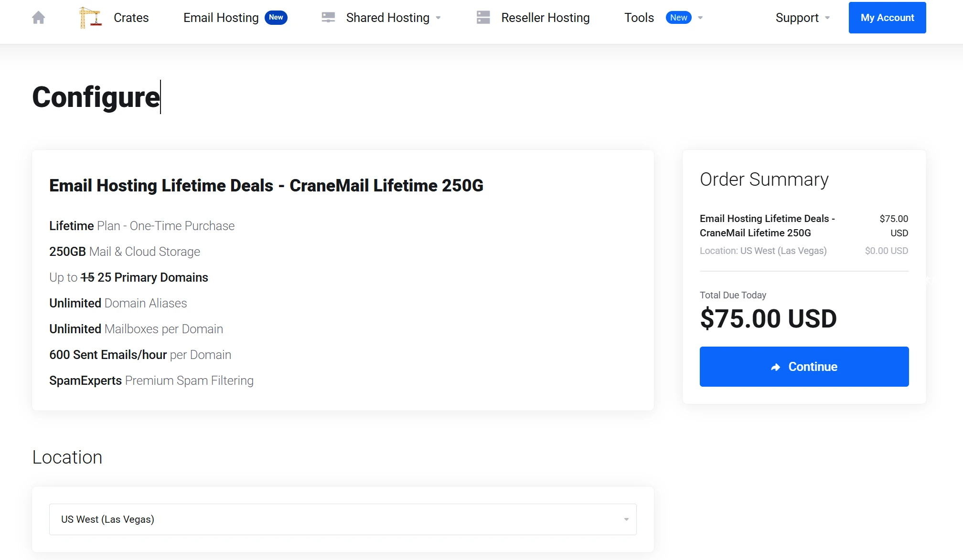Open the Crates menu item
Viewport: 963px width, 560px height.
(x=131, y=18)
